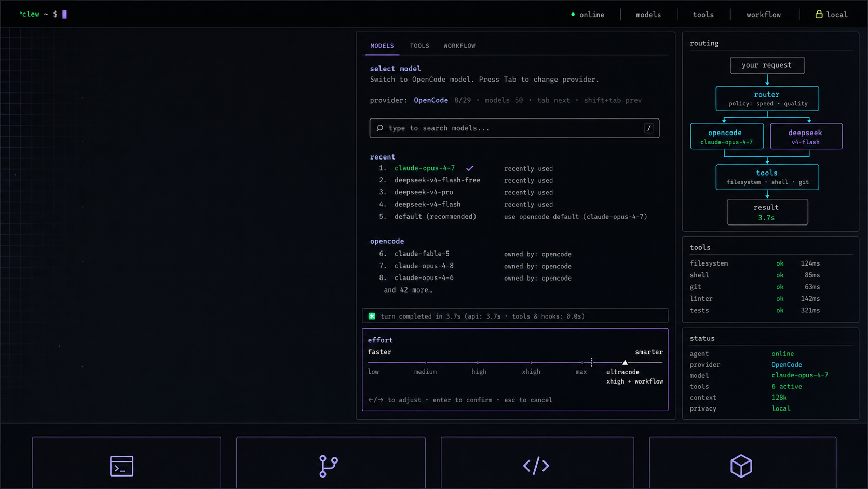Click the git row in tools panel
The height and width of the screenshot is (489, 868).
click(x=755, y=287)
